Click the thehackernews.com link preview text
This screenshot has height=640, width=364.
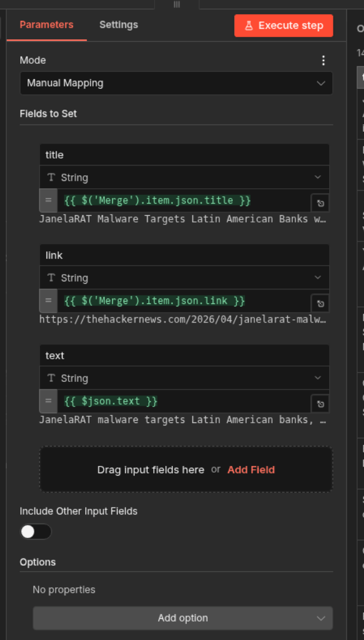pos(183,319)
